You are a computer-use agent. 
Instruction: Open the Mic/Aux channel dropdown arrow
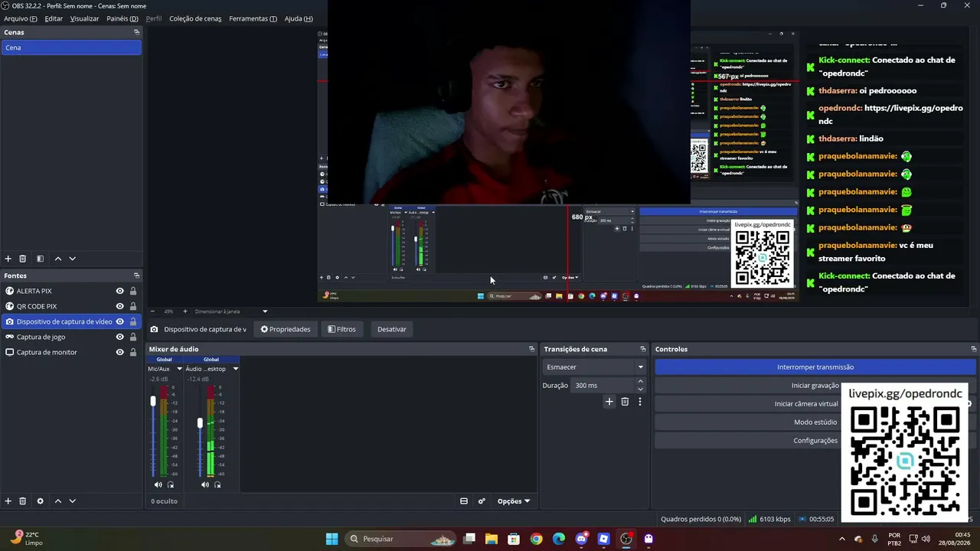pos(180,369)
